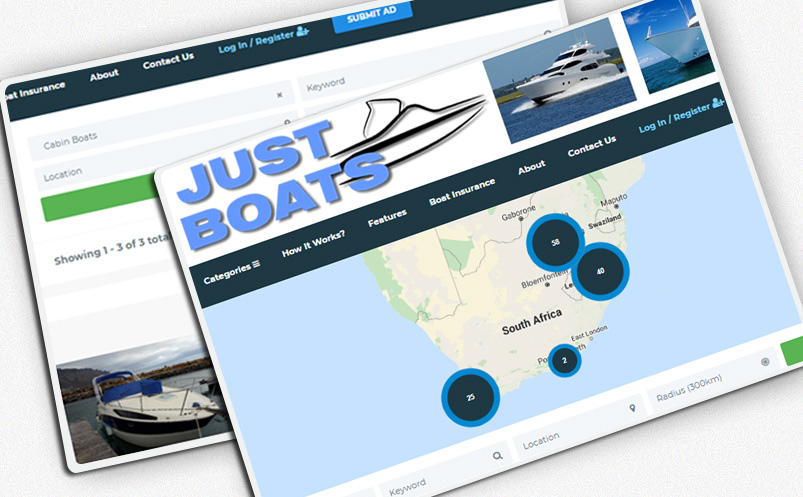Image resolution: width=803 pixels, height=497 pixels.
Task: Click the search magnifier icon in Keyword field
Action: coord(498,456)
